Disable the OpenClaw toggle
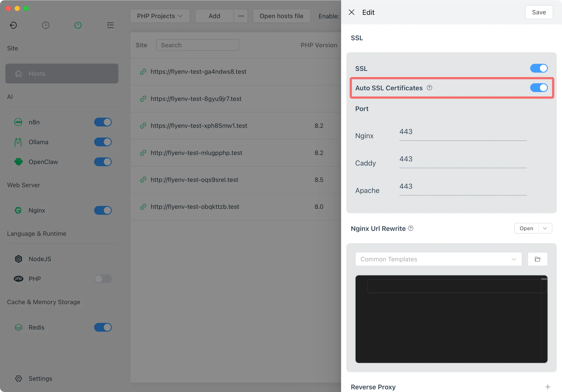The width and height of the screenshot is (562, 392). point(103,162)
